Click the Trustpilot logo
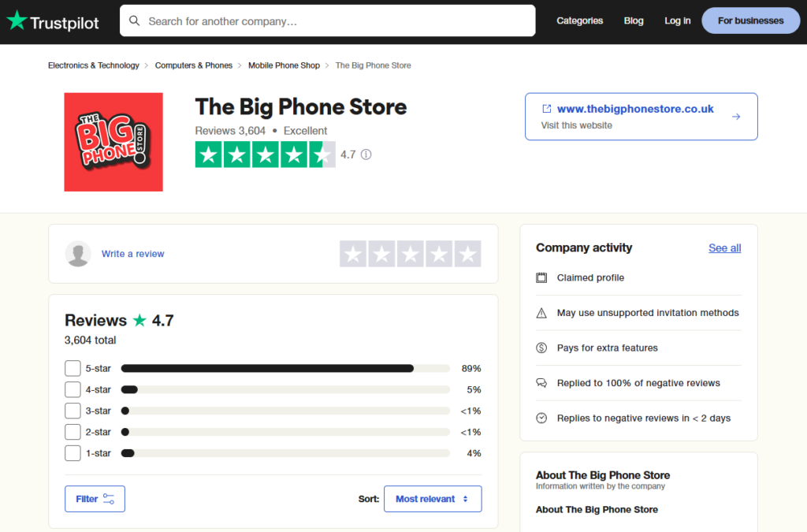Image resolution: width=807 pixels, height=532 pixels. pos(53,21)
